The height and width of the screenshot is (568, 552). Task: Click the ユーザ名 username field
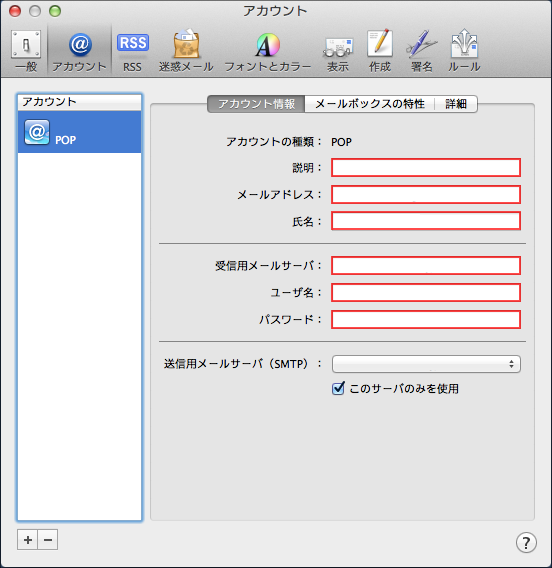426,293
